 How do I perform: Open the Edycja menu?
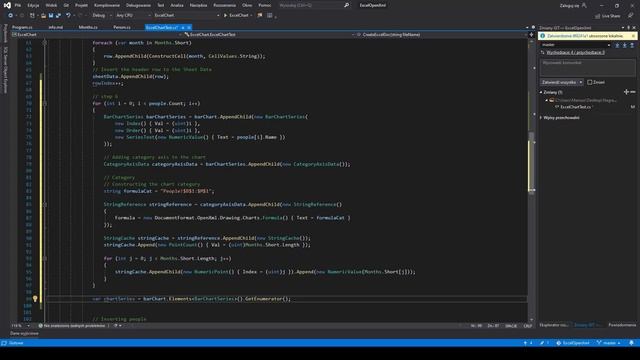[33, 5]
